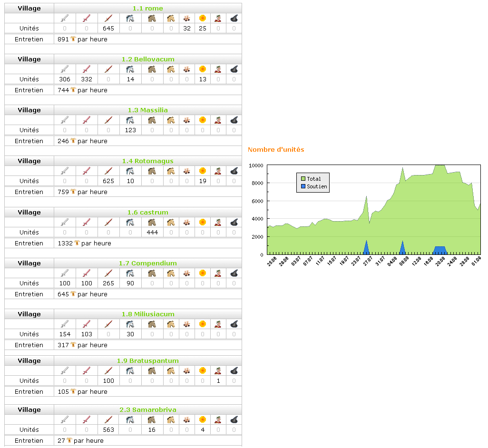Click the tan horse icon in the 1.1 rome table
488x448 pixels.
point(171,19)
